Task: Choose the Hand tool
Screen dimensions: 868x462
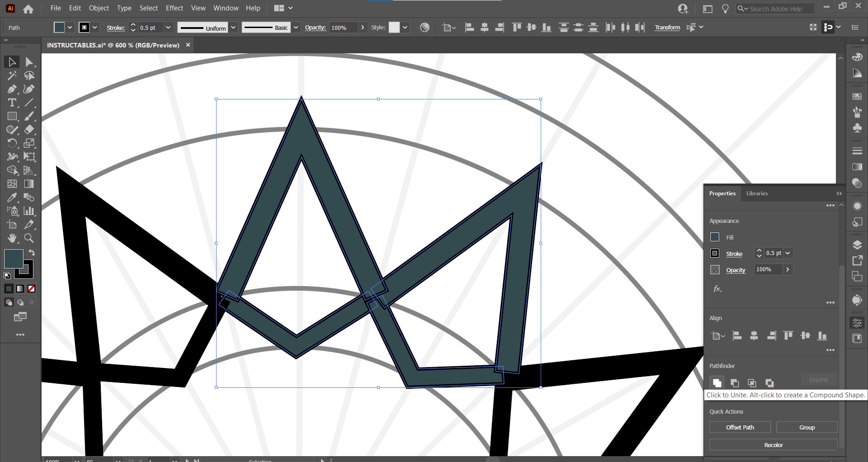Action: 12,238
